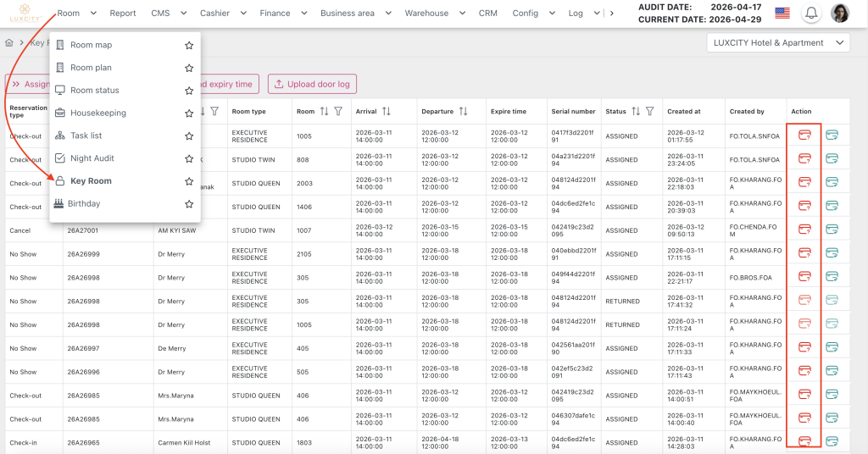Click the Upload door log button
The height and width of the screenshot is (454, 868).
coord(312,84)
